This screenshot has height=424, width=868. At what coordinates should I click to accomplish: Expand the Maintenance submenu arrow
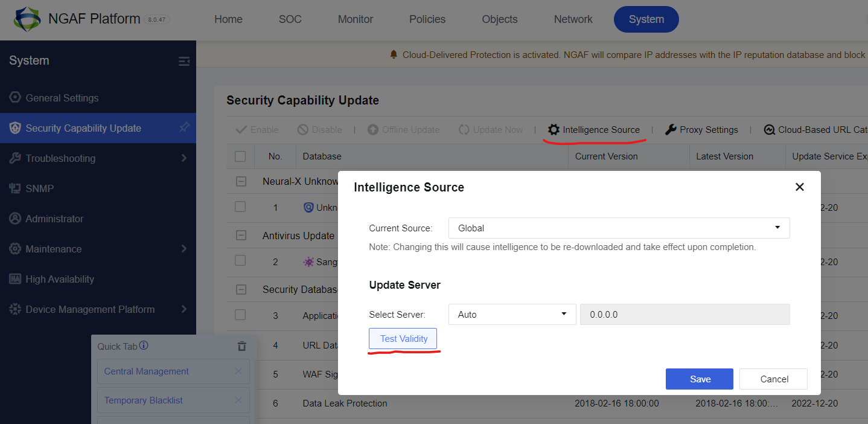click(x=184, y=249)
